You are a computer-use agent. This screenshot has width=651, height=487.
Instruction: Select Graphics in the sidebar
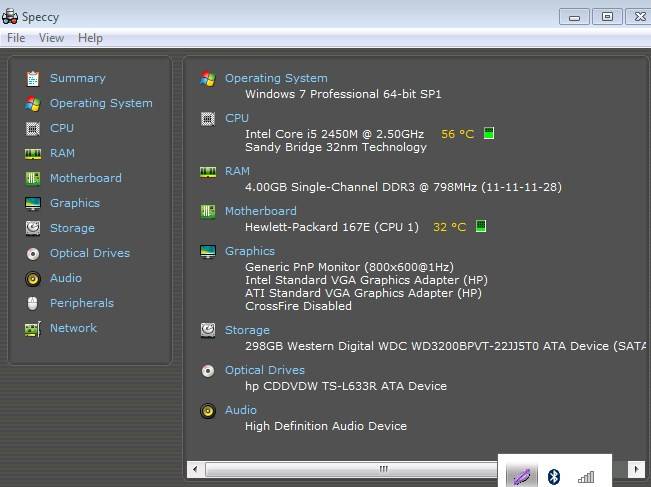(x=75, y=203)
